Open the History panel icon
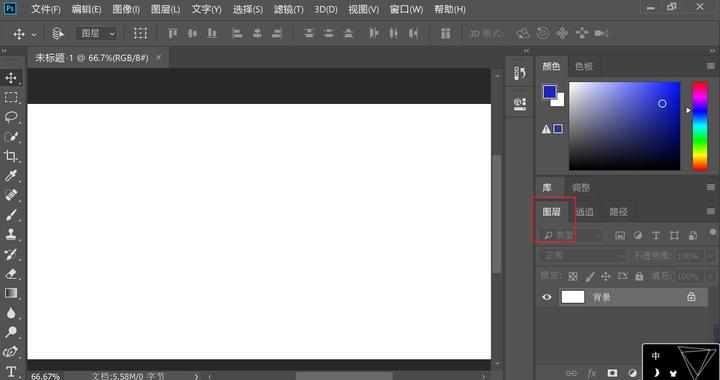 pyautogui.click(x=520, y=73)
